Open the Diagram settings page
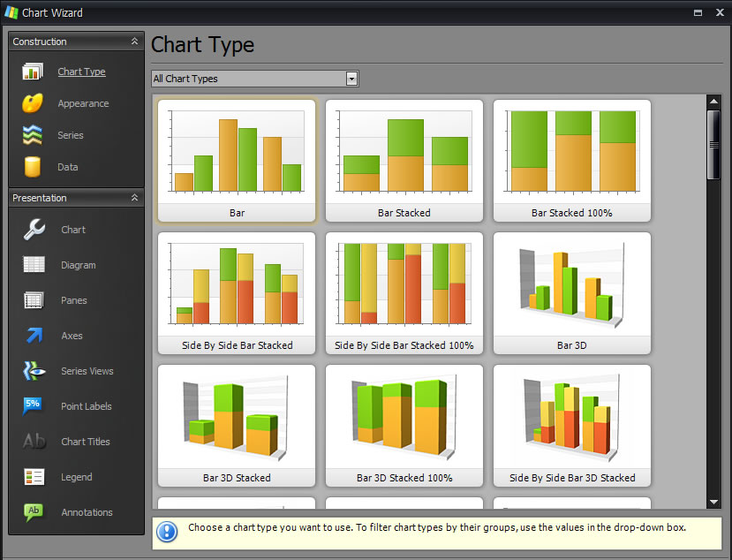Screen dimensions: 732x560 click(79, 265)
